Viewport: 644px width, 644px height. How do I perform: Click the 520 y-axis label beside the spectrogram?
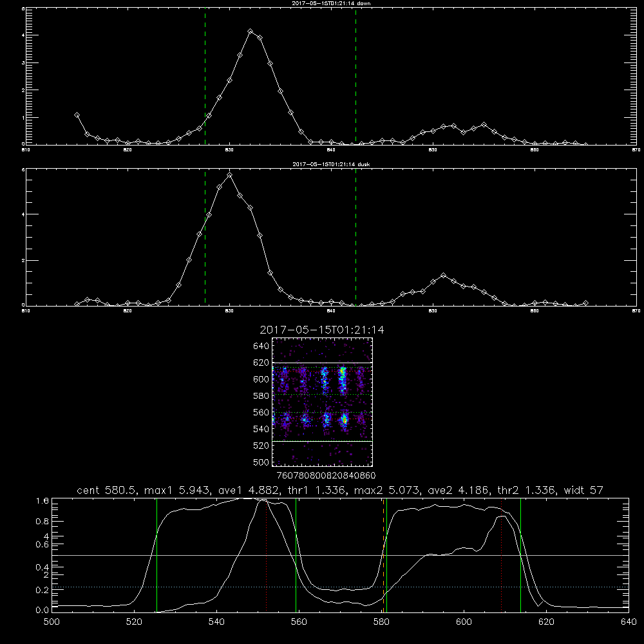(261, 446)
